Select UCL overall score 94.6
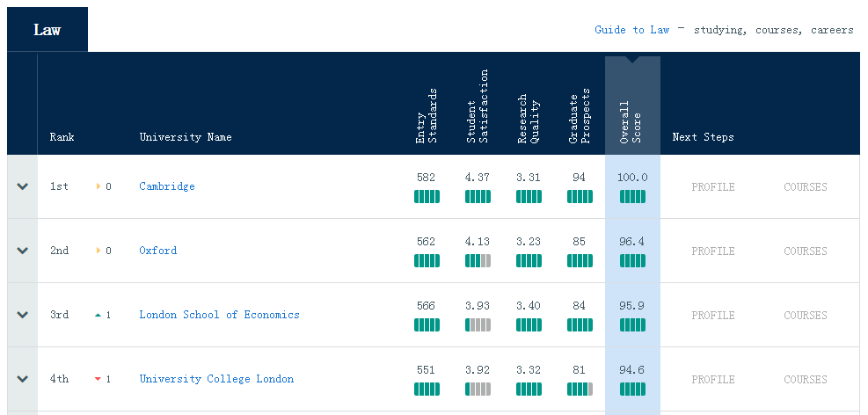 [x=631, y=370]
